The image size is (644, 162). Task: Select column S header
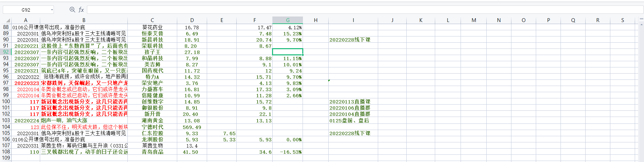[x=622, y=20]
